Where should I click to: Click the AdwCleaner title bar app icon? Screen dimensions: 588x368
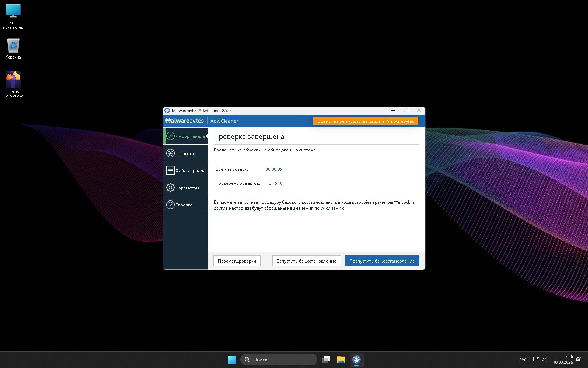pyautogui.click(x=167, y=110)
